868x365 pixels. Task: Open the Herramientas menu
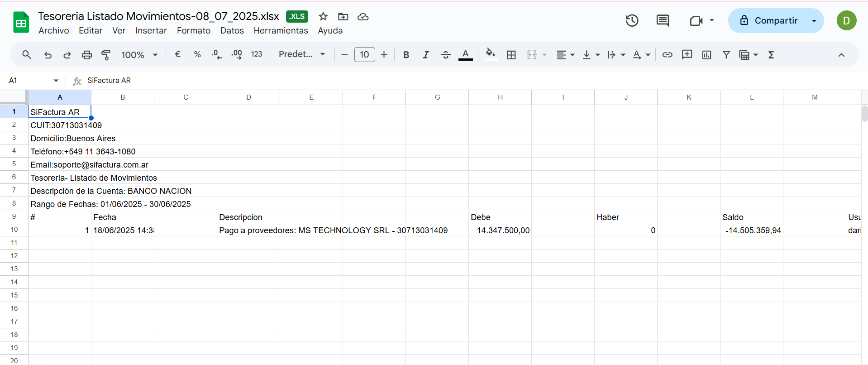(x=281, y=30)
